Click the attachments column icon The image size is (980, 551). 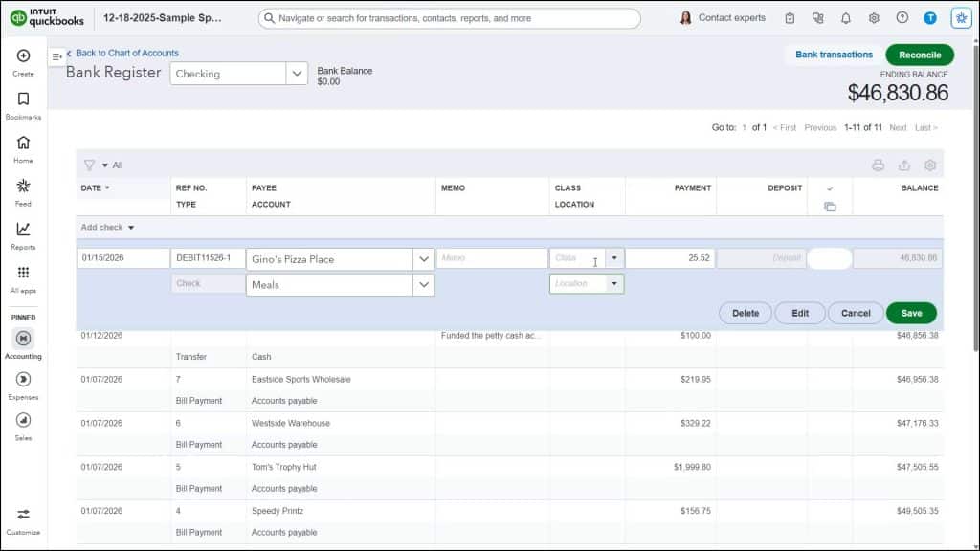(830, 207)
